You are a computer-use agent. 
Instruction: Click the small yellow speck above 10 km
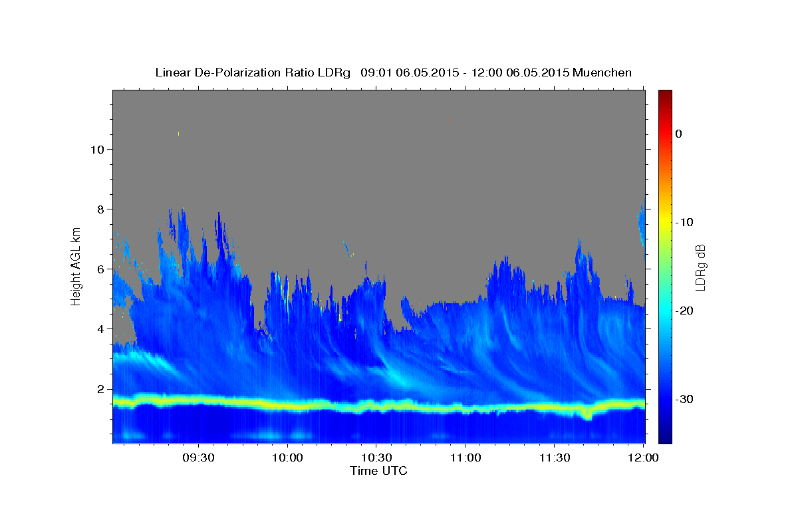coord(178,134)
